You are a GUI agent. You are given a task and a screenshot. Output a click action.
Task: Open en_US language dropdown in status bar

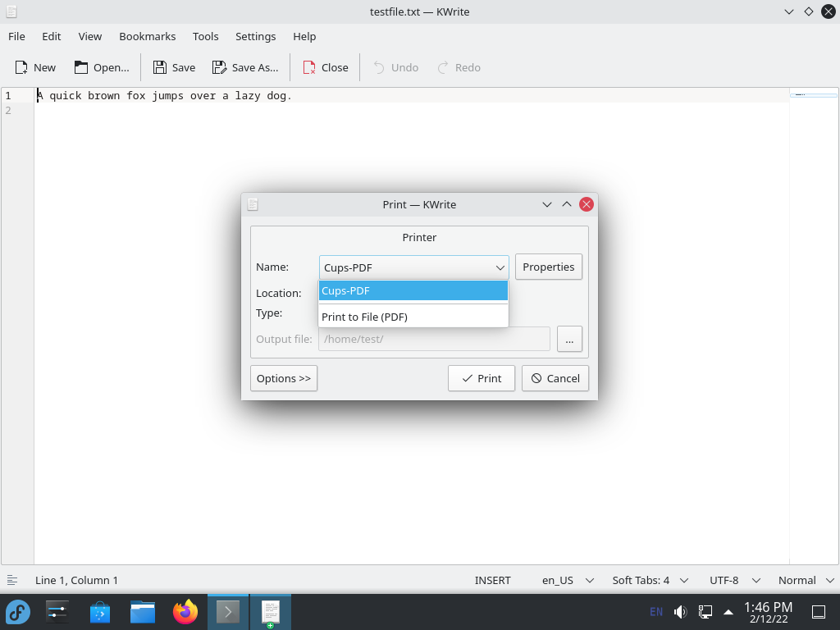click(x=568, y=580)
